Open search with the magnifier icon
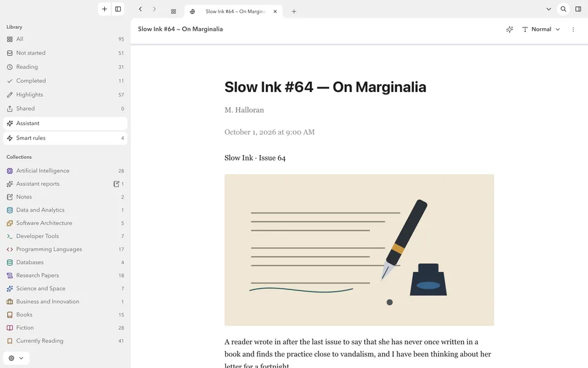This screenshot has width=588, height=368. tap(563, 9)
